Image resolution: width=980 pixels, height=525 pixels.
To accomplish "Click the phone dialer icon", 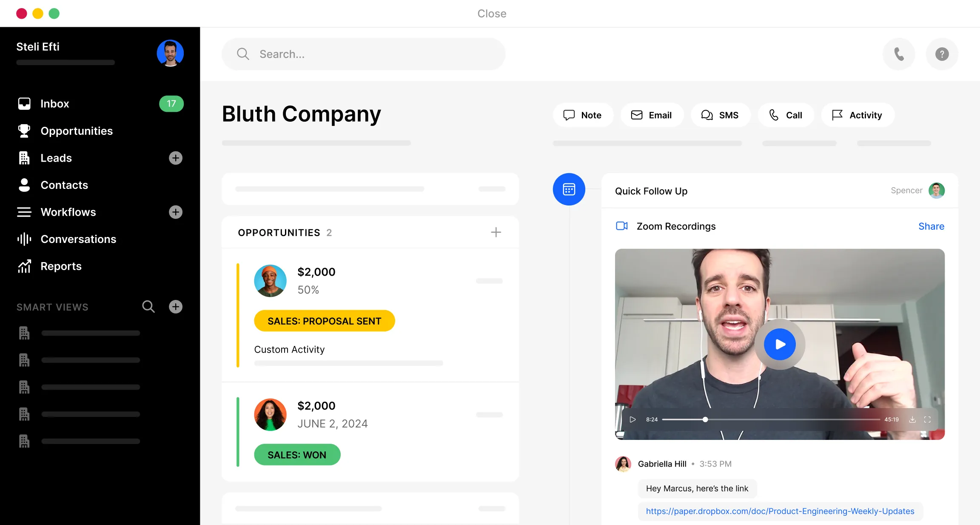I will (x=899, y=54).
